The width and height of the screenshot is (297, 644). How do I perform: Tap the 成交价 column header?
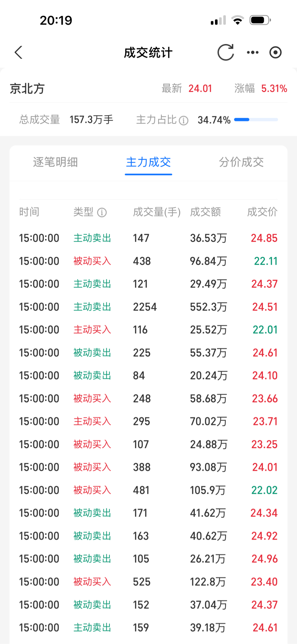coord(263,212)
